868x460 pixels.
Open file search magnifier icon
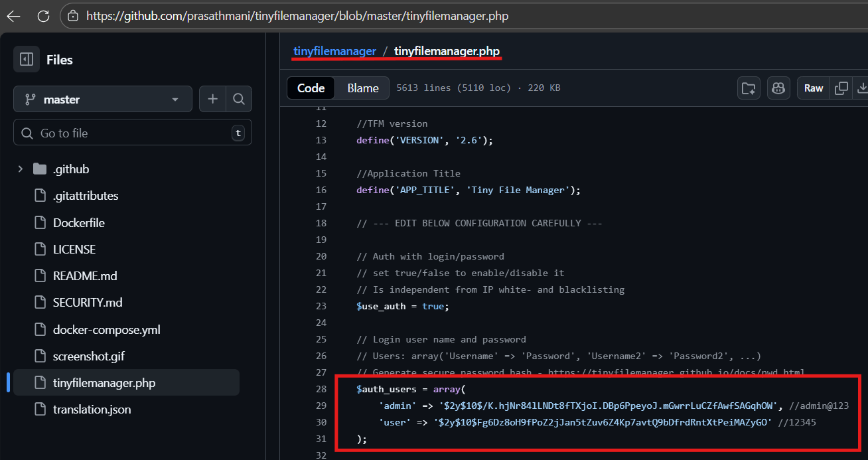tap(239, 99)
